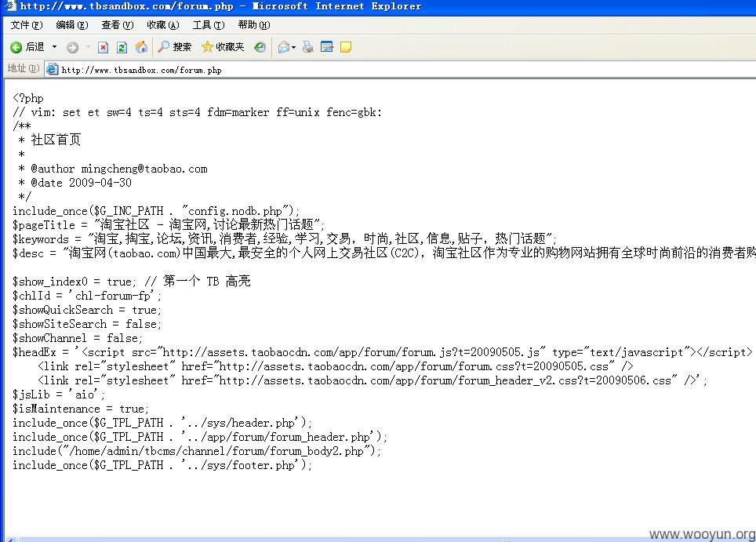Click the greyed Forward arrow button
The width and height of the screenshot is (756, 542).
[72, 47]
